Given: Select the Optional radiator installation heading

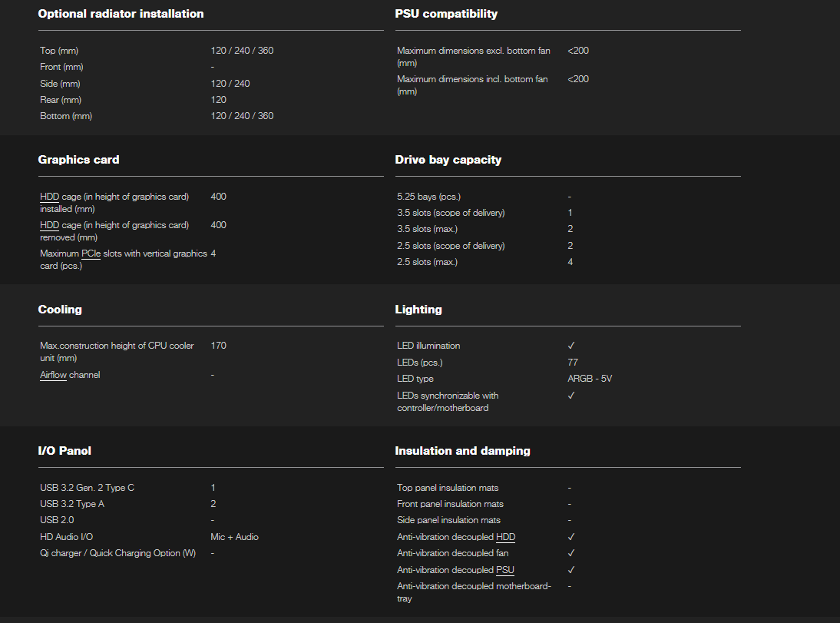Looking at the screenshot, I should pyautogui.click(x=121, y=14).
